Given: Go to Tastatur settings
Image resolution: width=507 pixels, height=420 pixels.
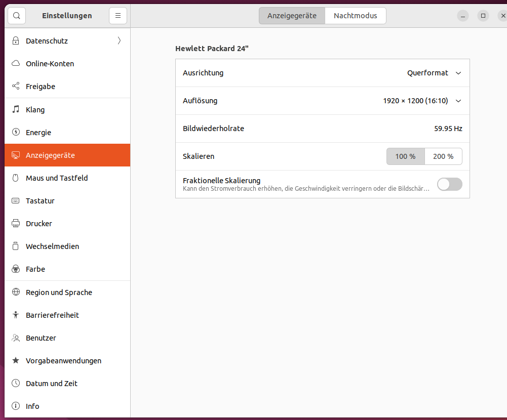Looking at the screenshot, I should tap(67, 200).
